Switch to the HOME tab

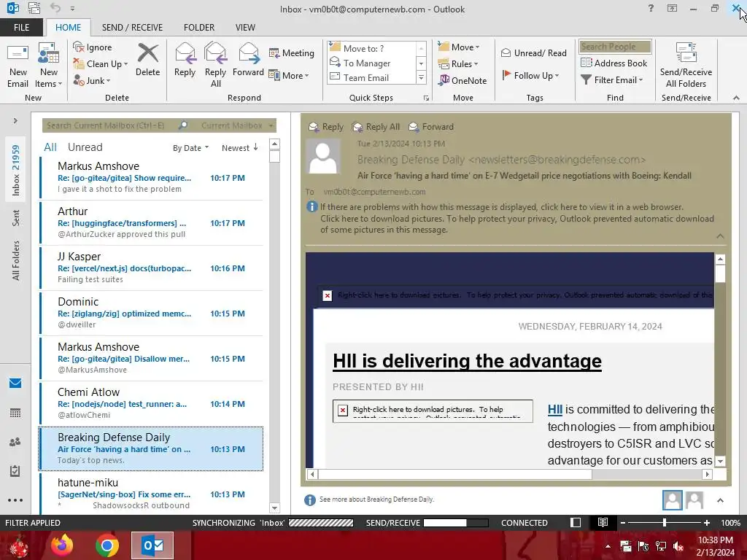coord(68,28)
